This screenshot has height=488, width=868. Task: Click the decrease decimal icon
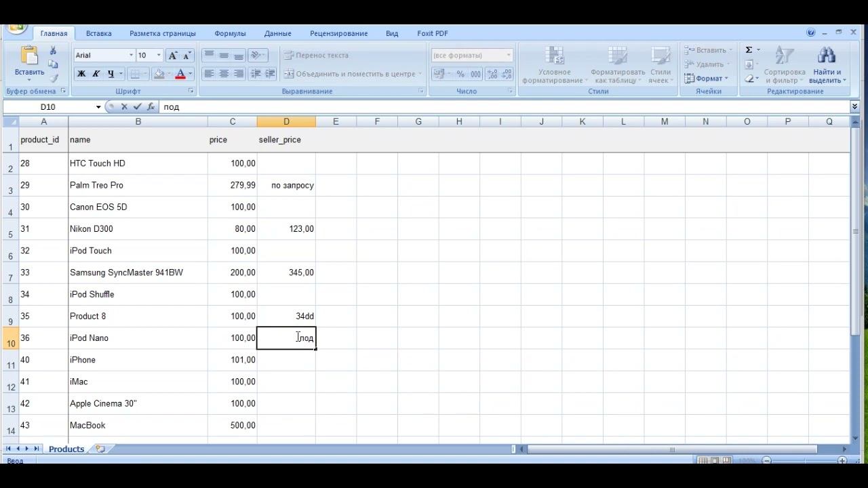coord(507,74)
